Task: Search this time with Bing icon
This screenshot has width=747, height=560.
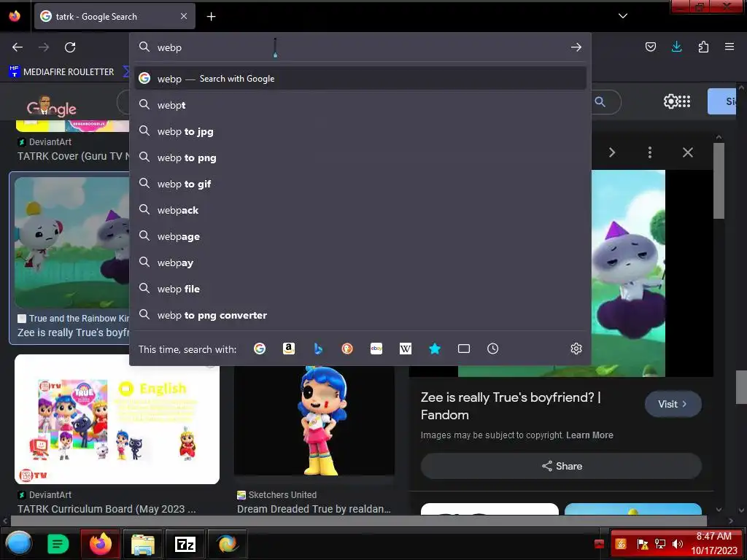Action: [318, 349]
